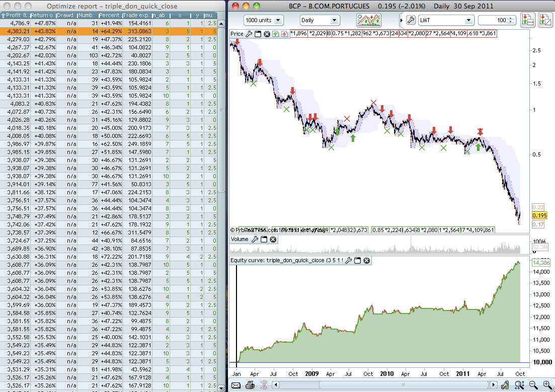This screenshot has height=392, width=555.
Task: Maximize the Equity curve panel
Action: coord(357,260)
